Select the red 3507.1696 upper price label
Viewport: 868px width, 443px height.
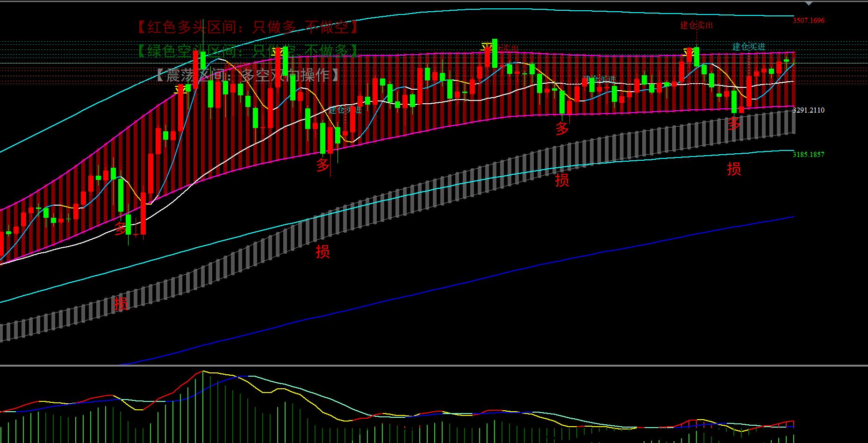pyautogui.click(x=809, y=21)
